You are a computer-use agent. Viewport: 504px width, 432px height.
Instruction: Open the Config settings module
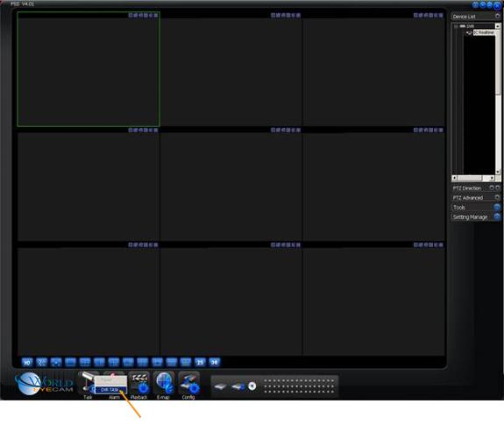click(x=188, y=386)
